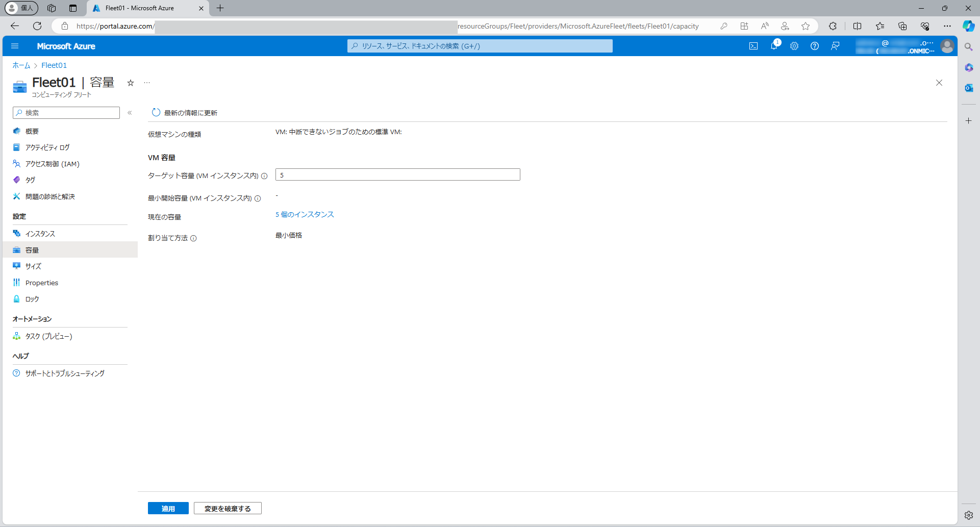Open the Azure portal hamburger menu
This screenshot has width=980, height=527.
(x=15, y=46)
